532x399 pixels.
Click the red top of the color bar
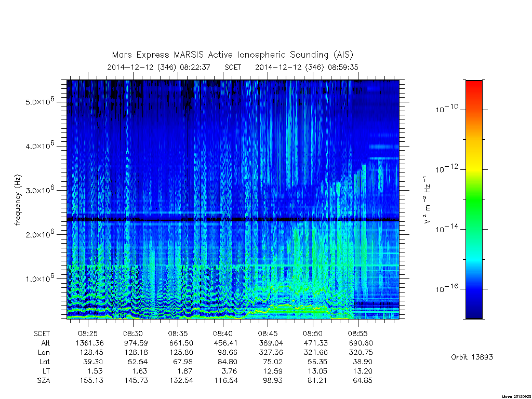474,89
